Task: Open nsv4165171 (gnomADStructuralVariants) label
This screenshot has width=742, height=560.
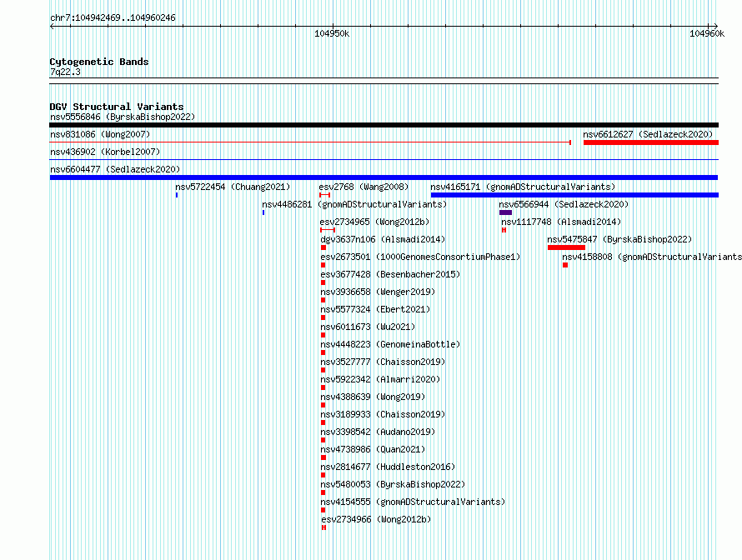Action: [523, 187]
